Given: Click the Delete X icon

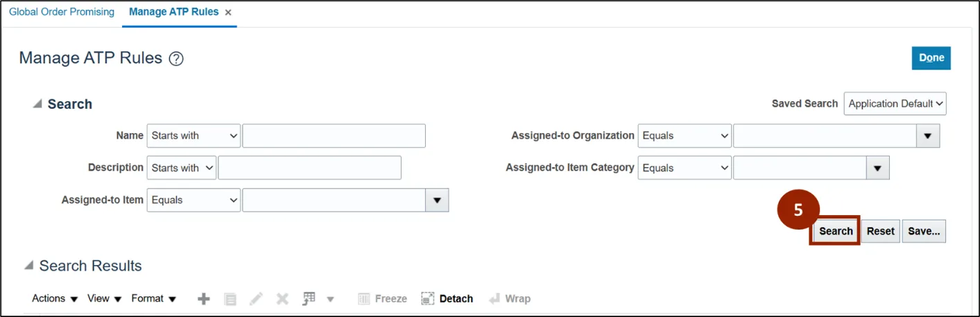Looking at the screenshot, I should pos(282,299).
